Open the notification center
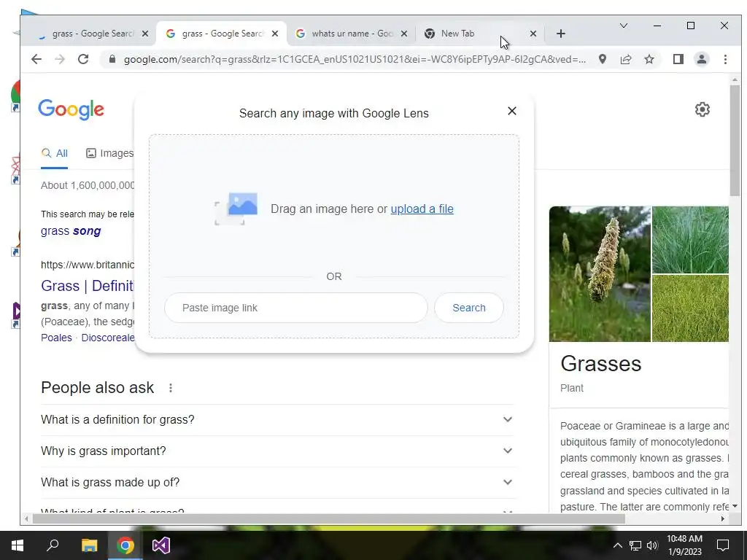The width and height of the screenshot is (747, 560). [723, 545]
